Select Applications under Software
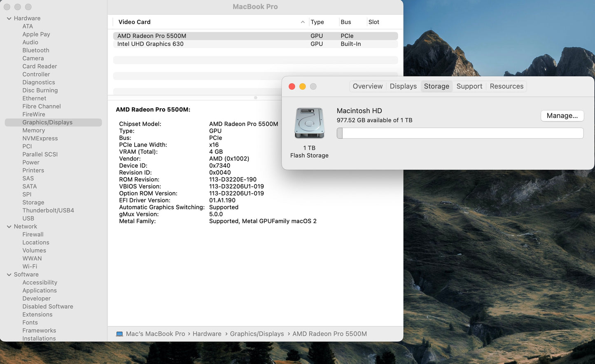595x364 pixels. point(40,291)
